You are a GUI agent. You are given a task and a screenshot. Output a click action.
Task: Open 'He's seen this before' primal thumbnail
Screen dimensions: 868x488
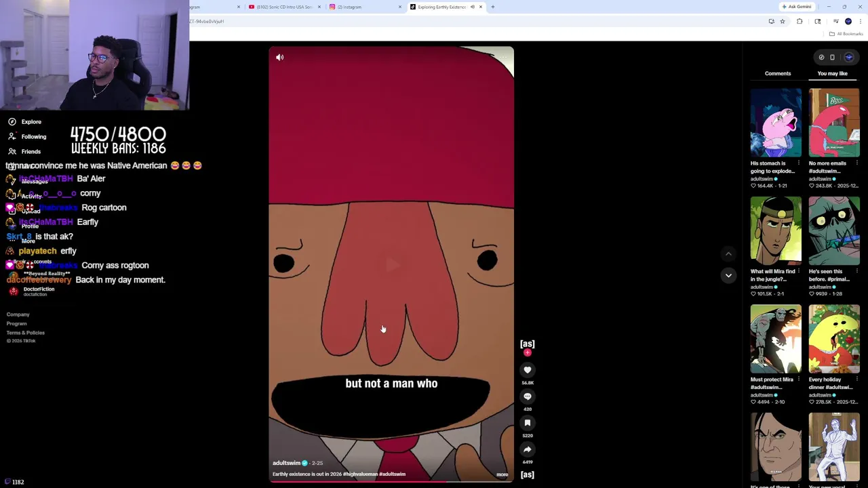(834, 231)
